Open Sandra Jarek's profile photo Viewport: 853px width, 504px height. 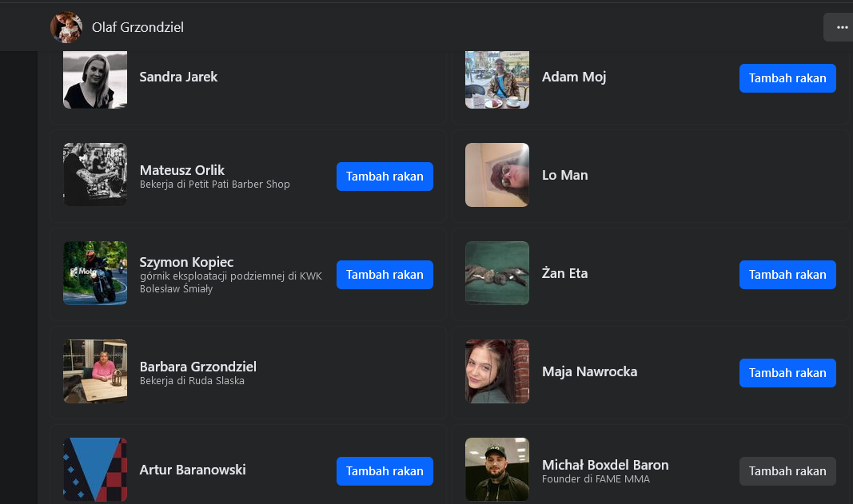(x=95, y=78)
